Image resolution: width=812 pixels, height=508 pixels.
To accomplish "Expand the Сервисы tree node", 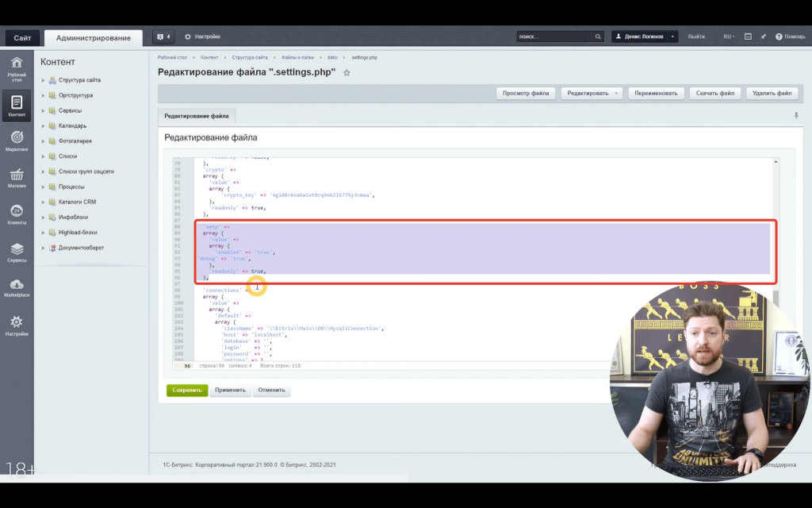I will (43, 110).
